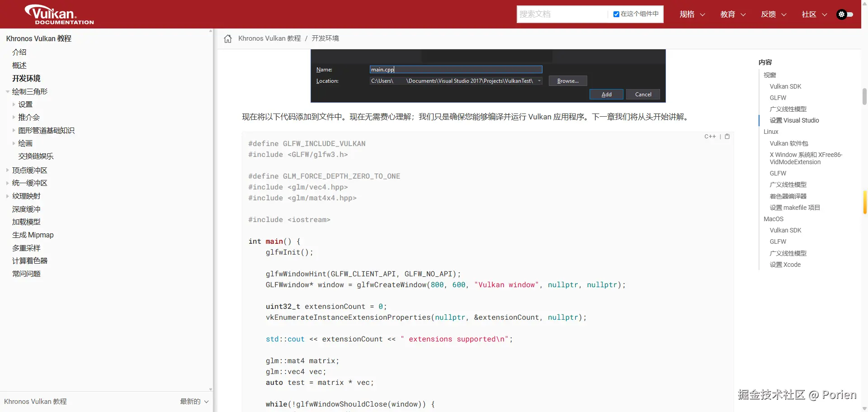Open the 交换链娱乐 sidebar page
868x412 pixels.
point(36,156)
